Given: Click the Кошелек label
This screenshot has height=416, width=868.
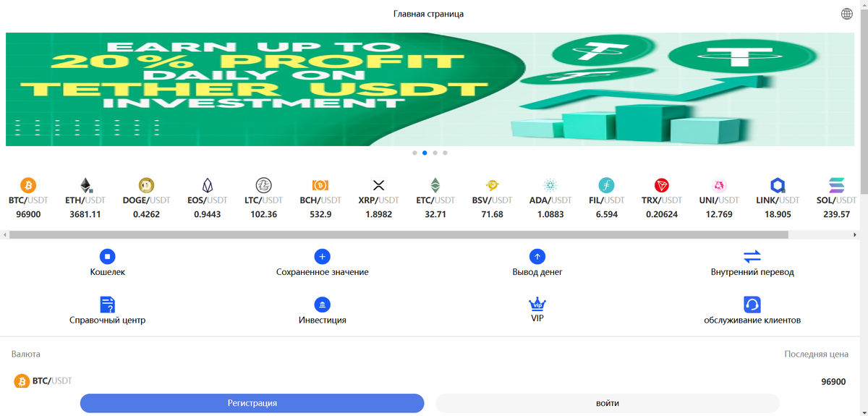Looking at the screenshot, I should click(x=108, y=272).
